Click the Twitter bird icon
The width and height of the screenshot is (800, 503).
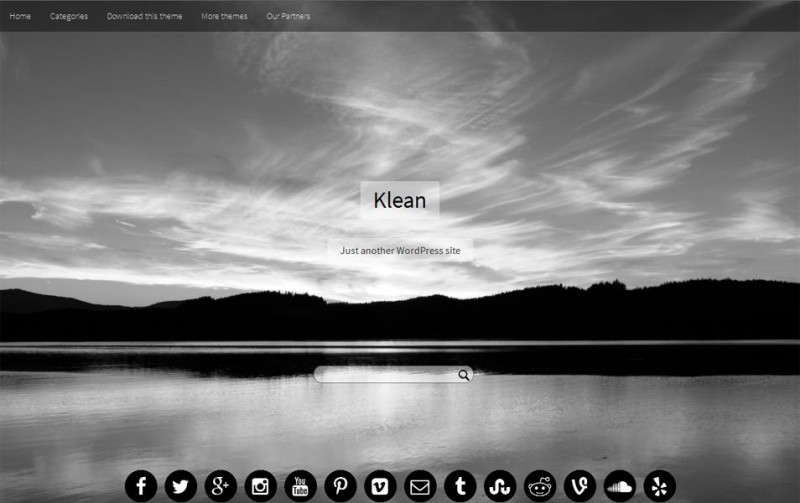point(181,486)
